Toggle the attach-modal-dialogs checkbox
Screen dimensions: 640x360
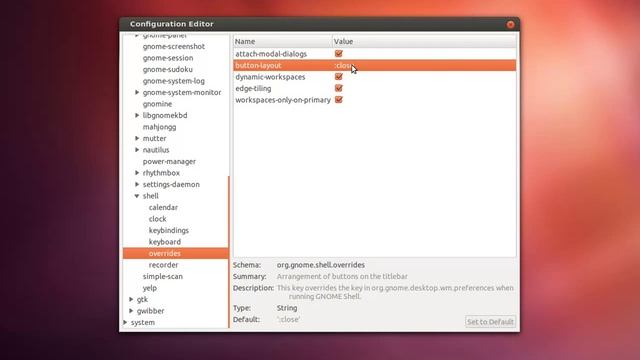pos(338,53)
